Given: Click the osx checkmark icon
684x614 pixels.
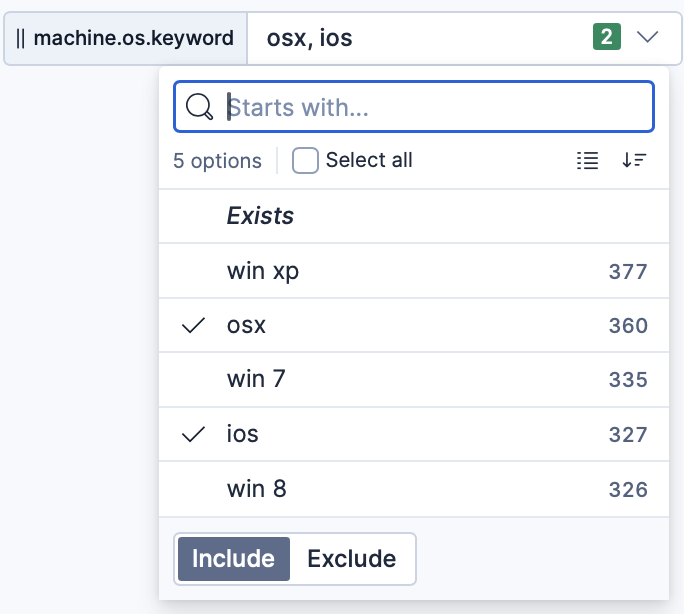Looking at the screenshot, I should click(x=195, y=325).
